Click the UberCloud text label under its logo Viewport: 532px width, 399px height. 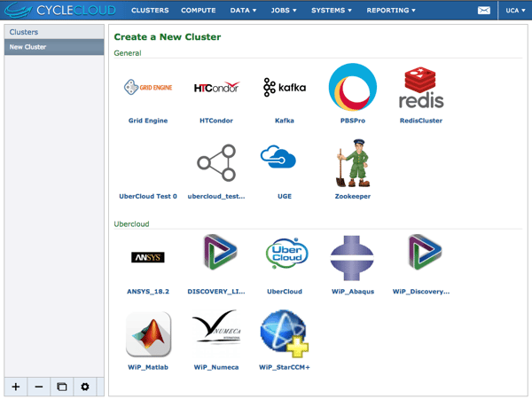click(x=285, y=291)
